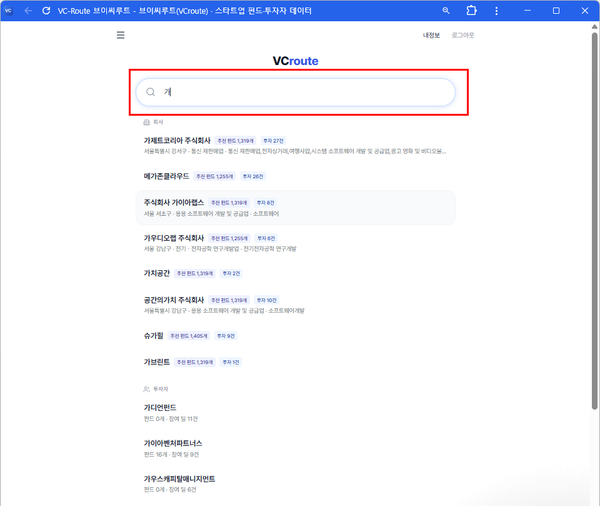The image size is (600, 506).
Task: Click 투자 1건 tag beside 가브린트
Action: click(x=231, y=362)
